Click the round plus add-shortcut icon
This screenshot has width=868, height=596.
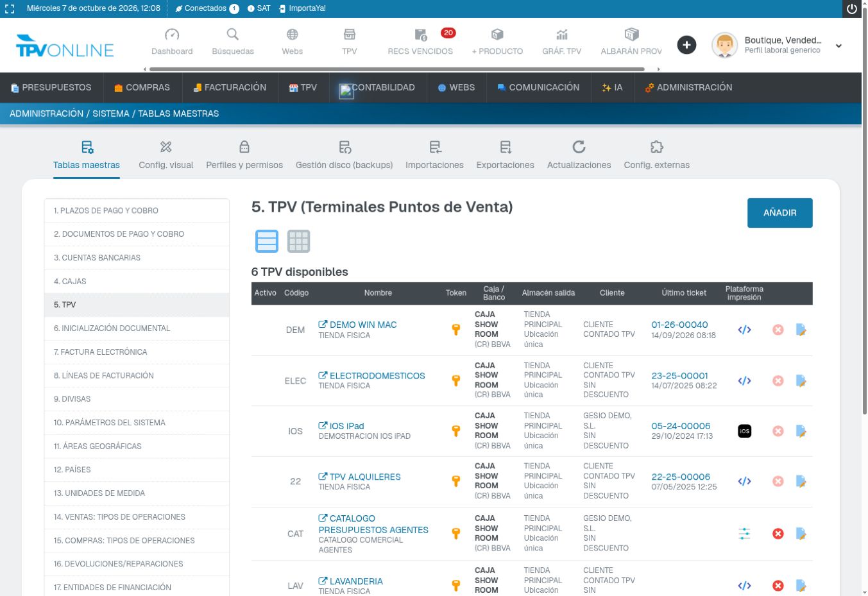pos(686,45)
